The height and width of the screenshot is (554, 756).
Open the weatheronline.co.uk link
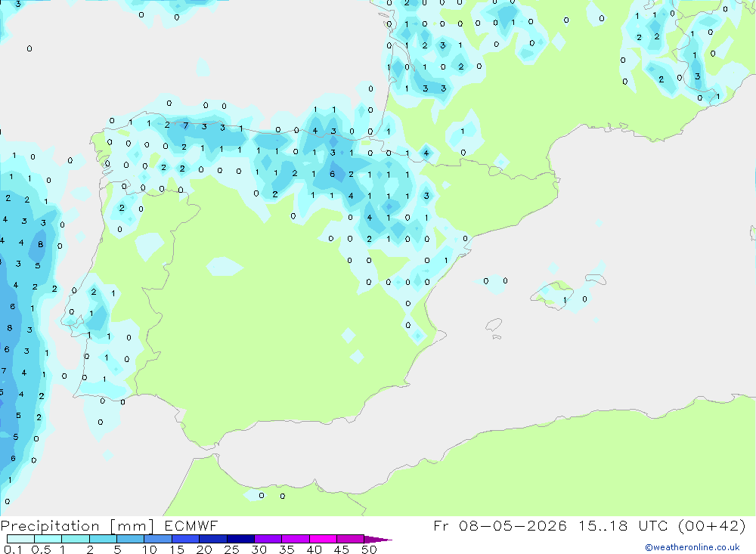coord(692,547)
